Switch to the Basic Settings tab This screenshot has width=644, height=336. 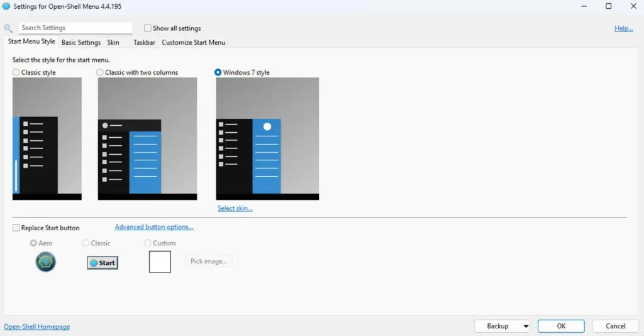pyautogui.click(x=80, y=43)
